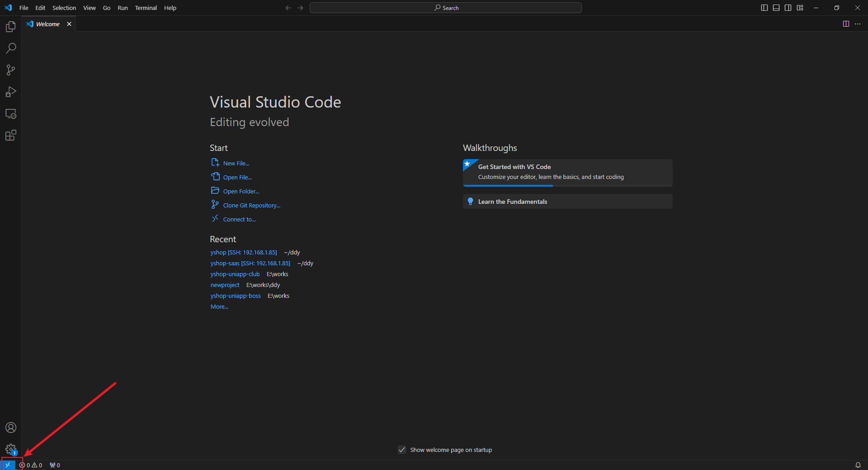
Task: Toggle the secondary side bar layout icon
Action: (788, 8)
